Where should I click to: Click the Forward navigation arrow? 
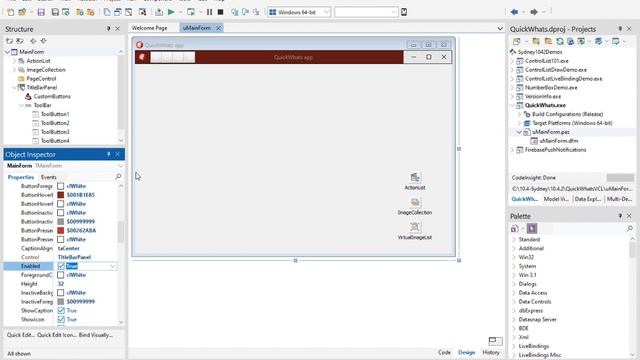coord(534,12)
